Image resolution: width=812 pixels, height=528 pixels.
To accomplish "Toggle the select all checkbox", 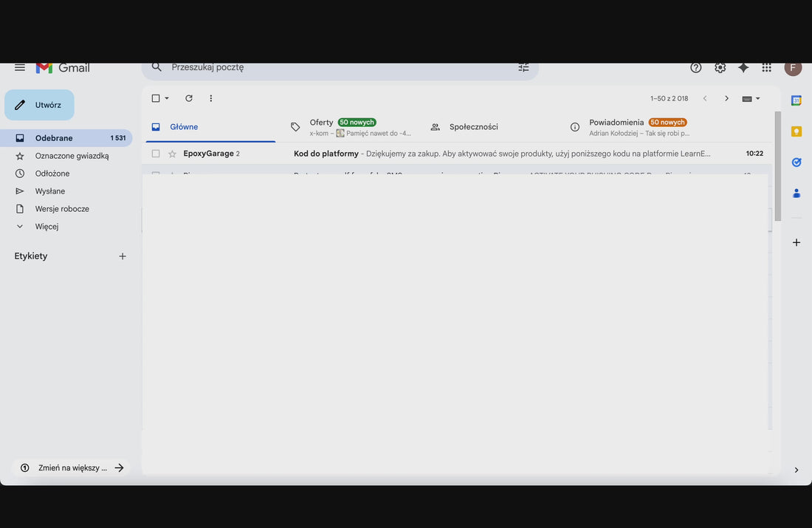I will click(156, 98).
